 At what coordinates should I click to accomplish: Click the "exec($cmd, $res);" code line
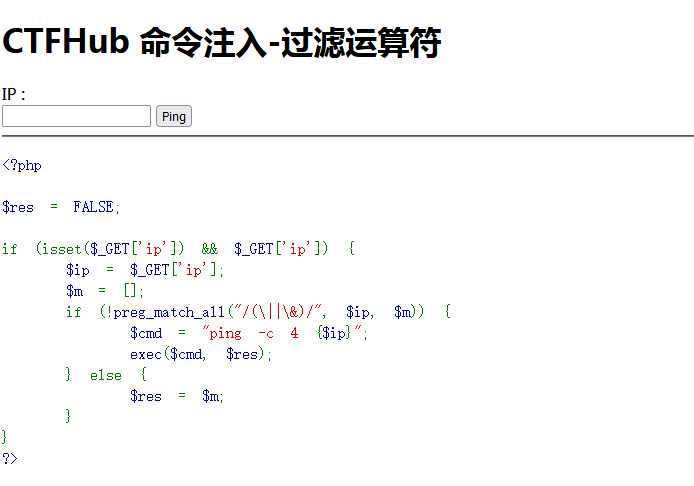point(201,354)
